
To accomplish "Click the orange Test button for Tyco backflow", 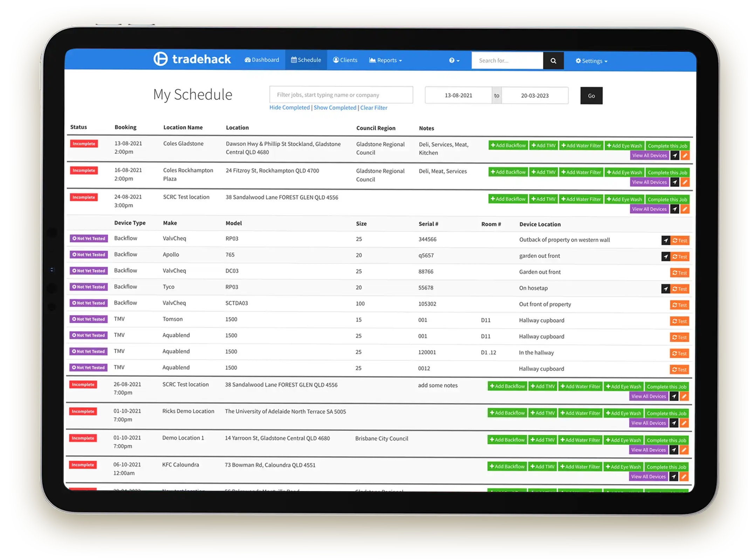I will coord(680,289).
